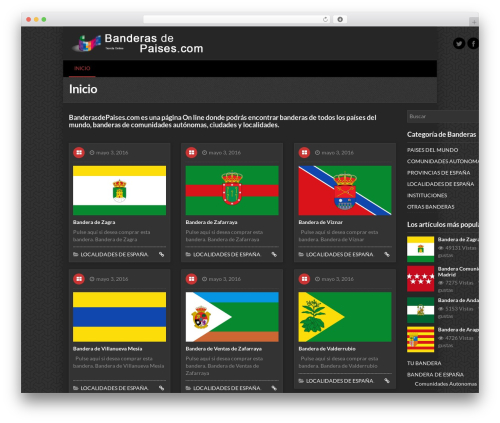Click the red grid icon on Víznar card
This screenshot has width=500, height=423.
304,153
